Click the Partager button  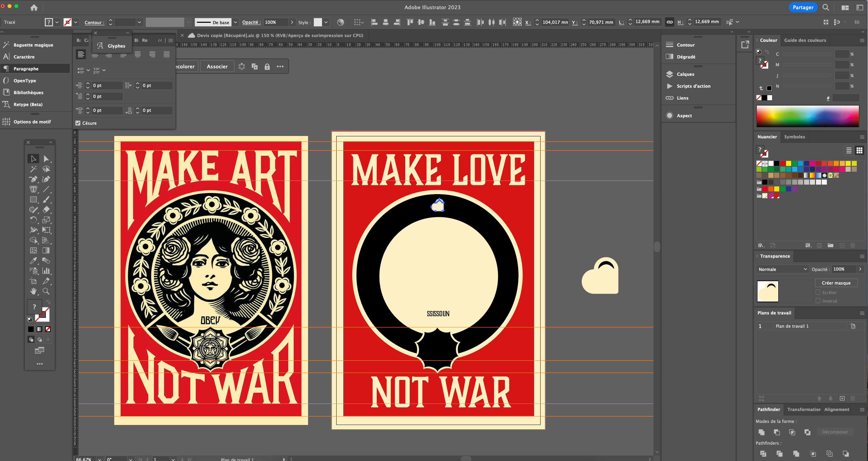(803, 7)
